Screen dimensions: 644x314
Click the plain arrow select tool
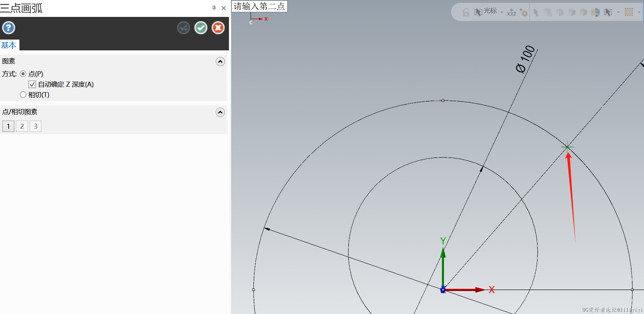click(x=536, y=12)
